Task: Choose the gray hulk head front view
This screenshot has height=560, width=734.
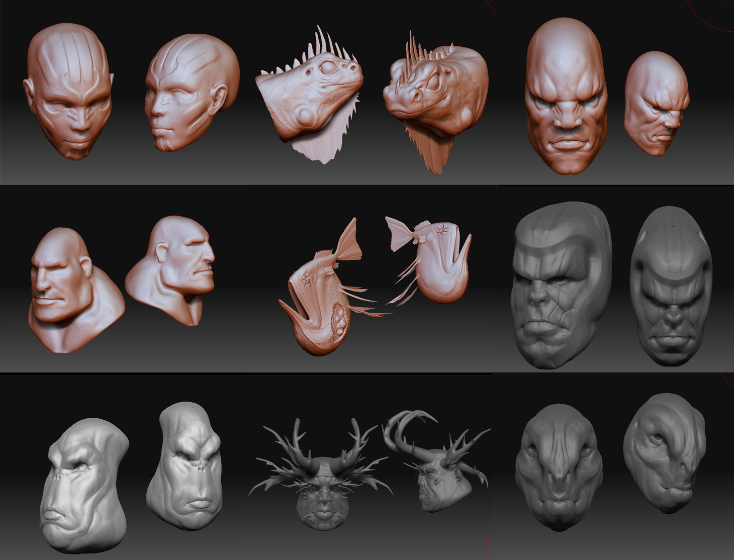Action: (672, 287)
